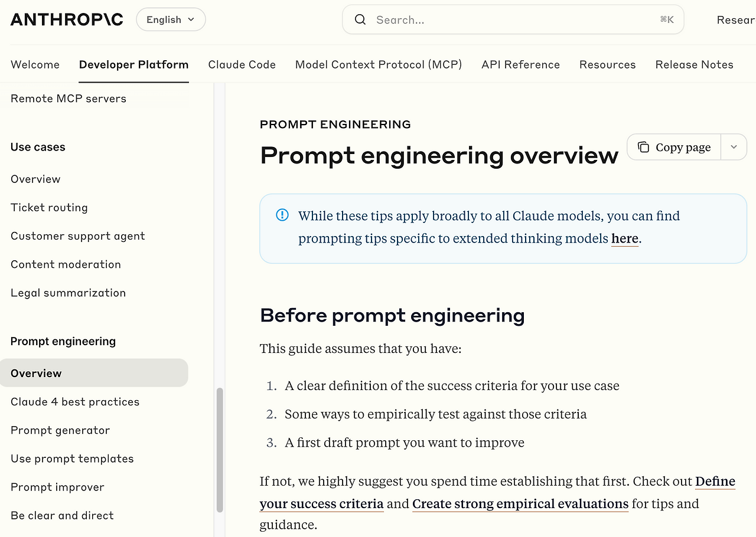The image size is (756, 537).
Task: Click the sidebar vertical scrollbar thumb
Action: 220,448
